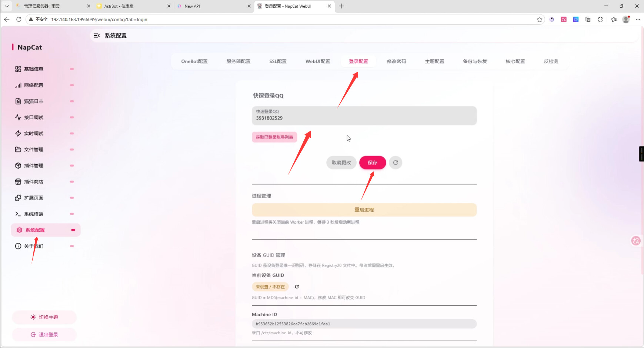The width and height of the screenshot is (644, 348).
Task: Click 退出登录 to log out
Action: click(44, 335)
